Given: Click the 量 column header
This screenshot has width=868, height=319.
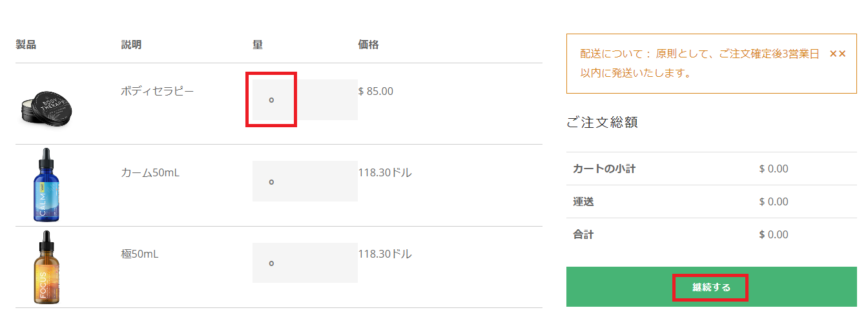Looking at the screenshot, I should [x=258, y=45].
